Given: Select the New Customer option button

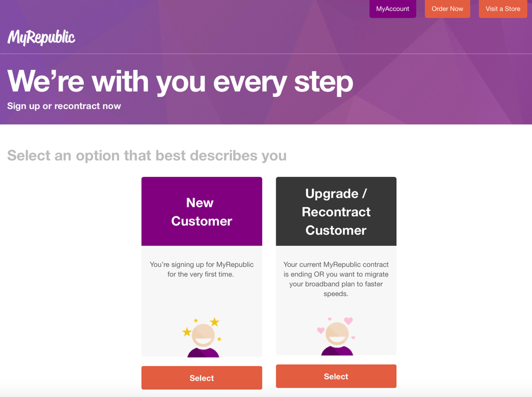Looking at the screenshot, I should pyautogui.click(x=202, y=378).
